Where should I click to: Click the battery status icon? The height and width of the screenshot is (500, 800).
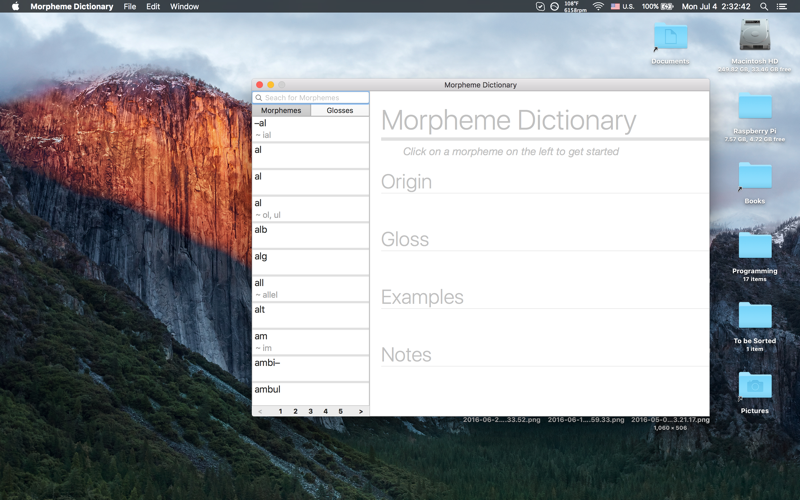pyautogui.click(x=667, y=7)
